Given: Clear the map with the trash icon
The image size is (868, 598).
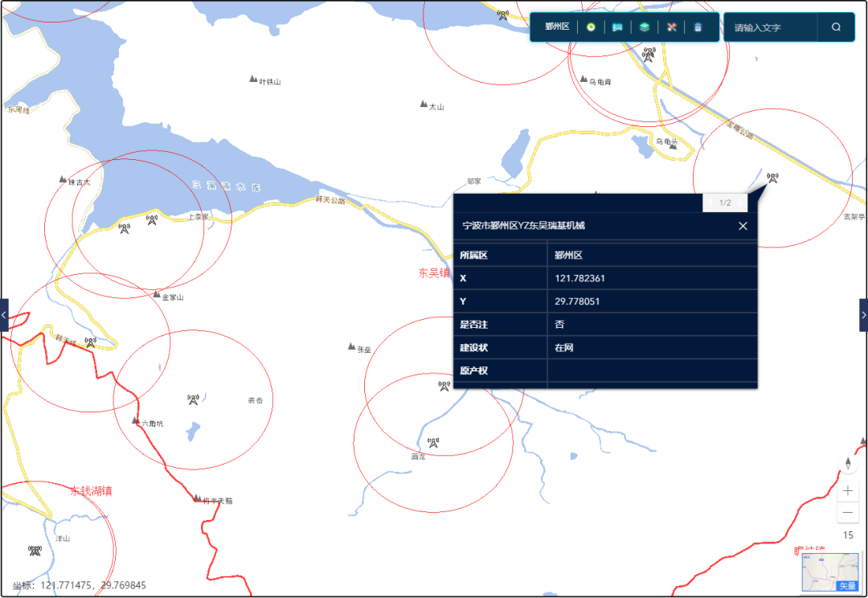Looking at the screenshot, I should 698,27.
